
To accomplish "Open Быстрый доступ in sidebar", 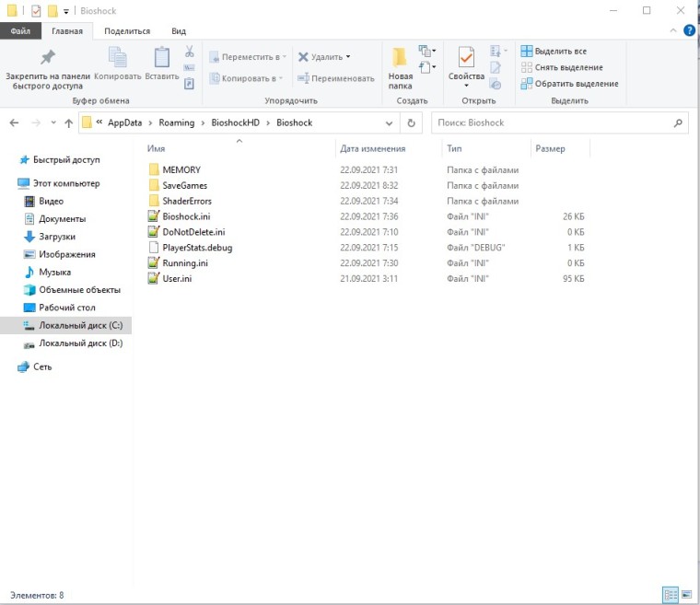I will pyautogui.click(x=66, y=160).
